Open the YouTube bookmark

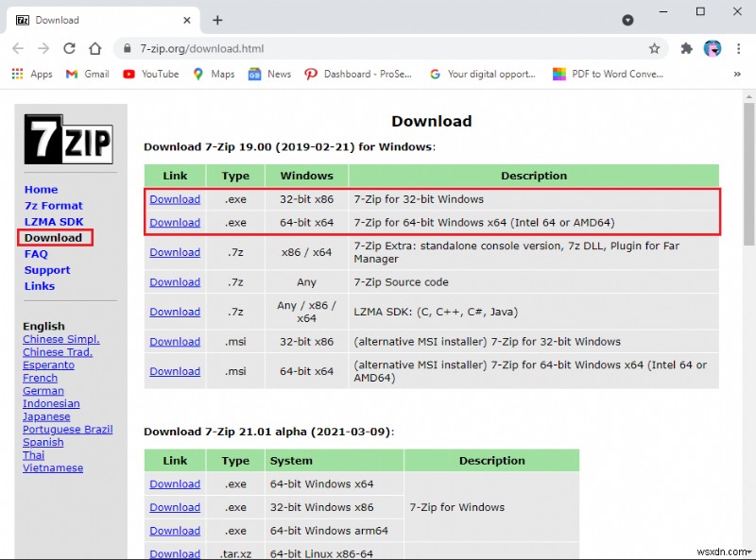149,74
